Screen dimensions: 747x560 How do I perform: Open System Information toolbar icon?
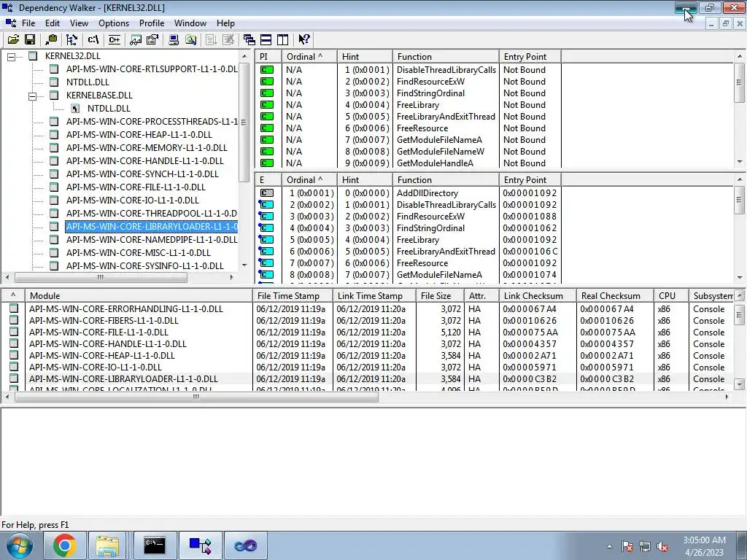tap(174, 39)
